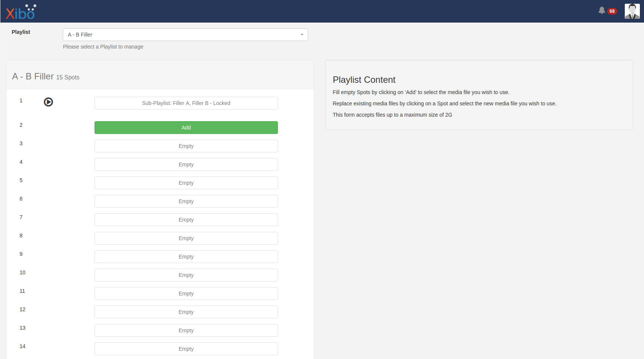Image resolution: width=644 pixels, height=359 pixels.
Task: Select the Empty slot in spot 12
Action: click(x=186, y=312)
